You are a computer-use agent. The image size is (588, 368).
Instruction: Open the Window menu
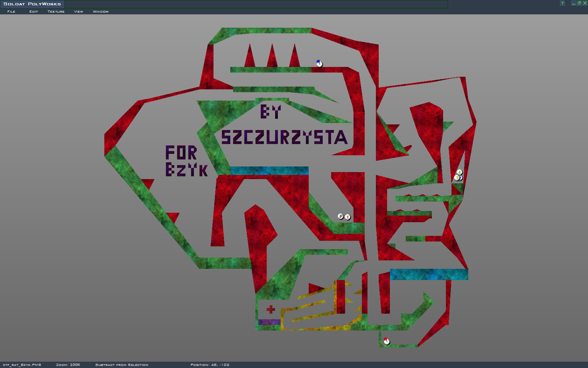coord(100,12)
